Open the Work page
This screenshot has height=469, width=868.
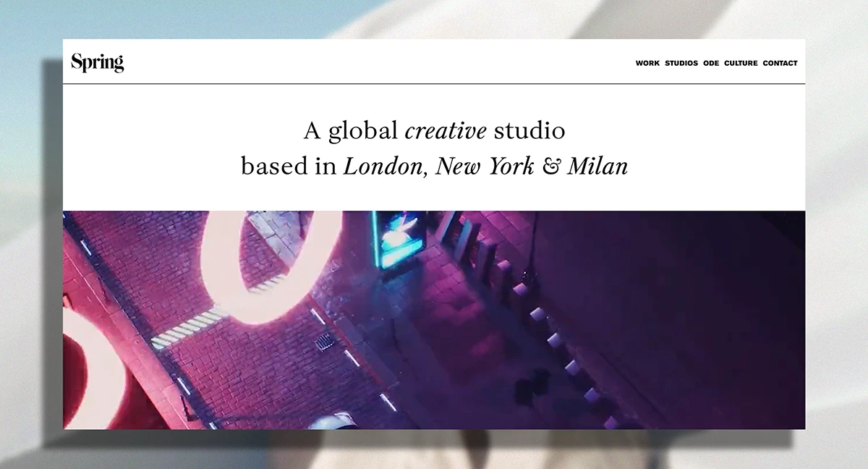point(647,63)
